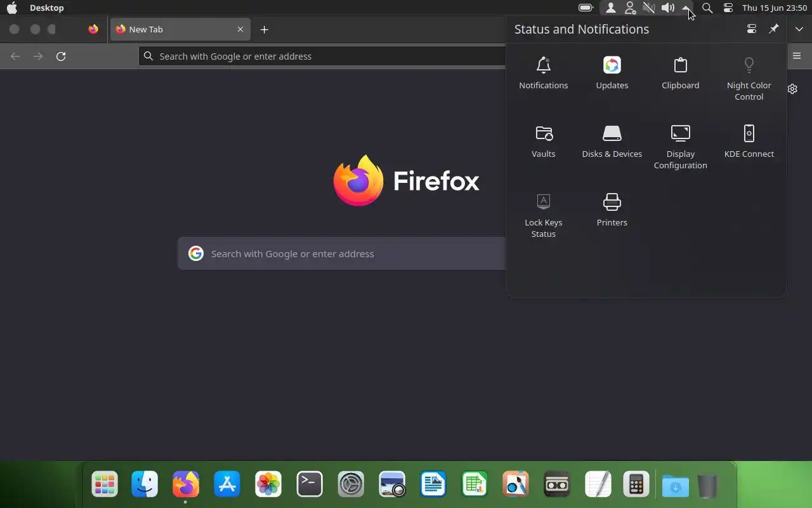Personalize new tab via gear icon
The width and height of the screenshot is (812, 508).
[x=792, y=89]
